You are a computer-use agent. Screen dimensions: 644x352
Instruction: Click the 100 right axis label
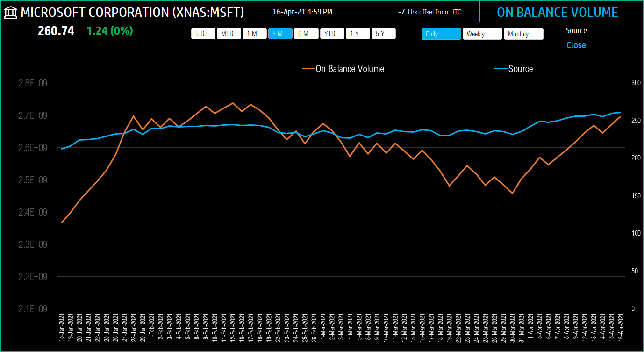click(636, 233)
